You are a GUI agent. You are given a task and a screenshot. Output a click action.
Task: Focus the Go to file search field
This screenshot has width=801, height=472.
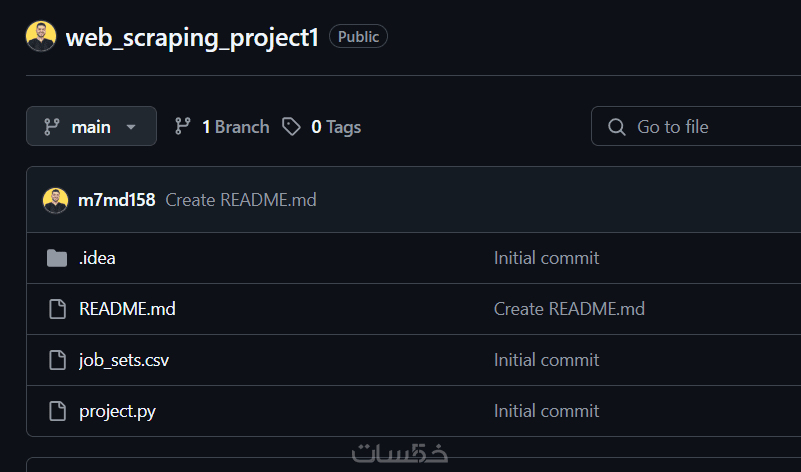point(700,127)
